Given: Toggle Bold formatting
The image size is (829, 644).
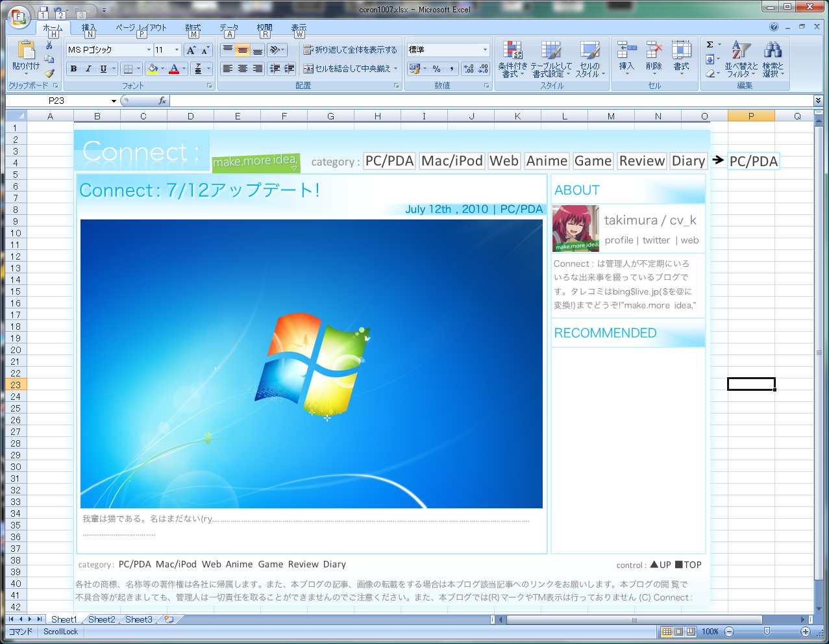Looking at the screenshot, I should click(73, 68).
